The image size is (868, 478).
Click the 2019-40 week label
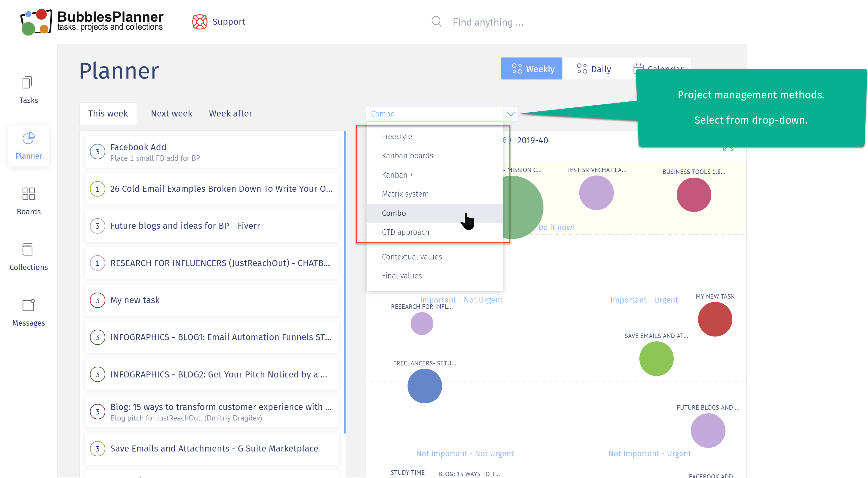pos(532,140)
